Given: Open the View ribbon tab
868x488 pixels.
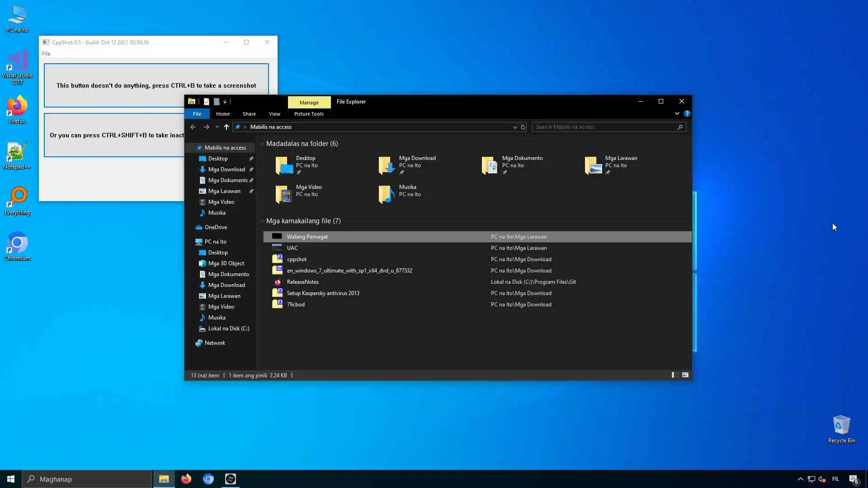Looking at the screenshot, I should (274, 114).
